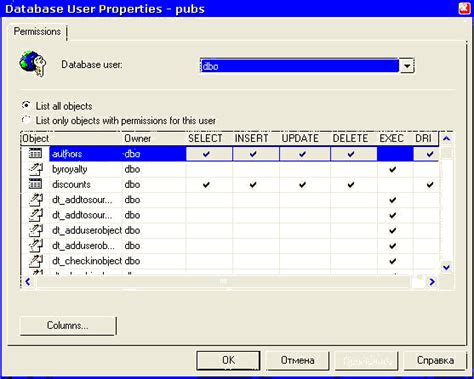Select the authors row name
Image resolution: width=474 pixels, height=379 pixels.
point(67,154)
